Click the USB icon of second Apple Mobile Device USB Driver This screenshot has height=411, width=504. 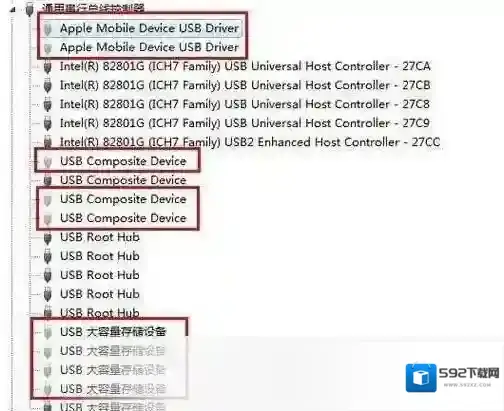[x=48, y=48]
